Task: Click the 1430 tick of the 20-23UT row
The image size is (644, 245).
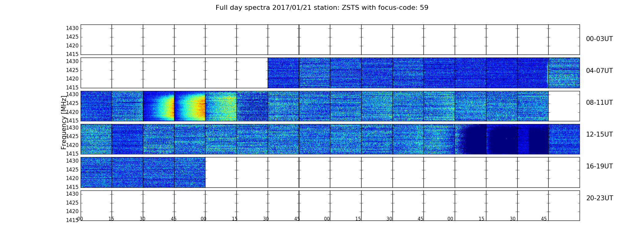Action: point(72,194)
